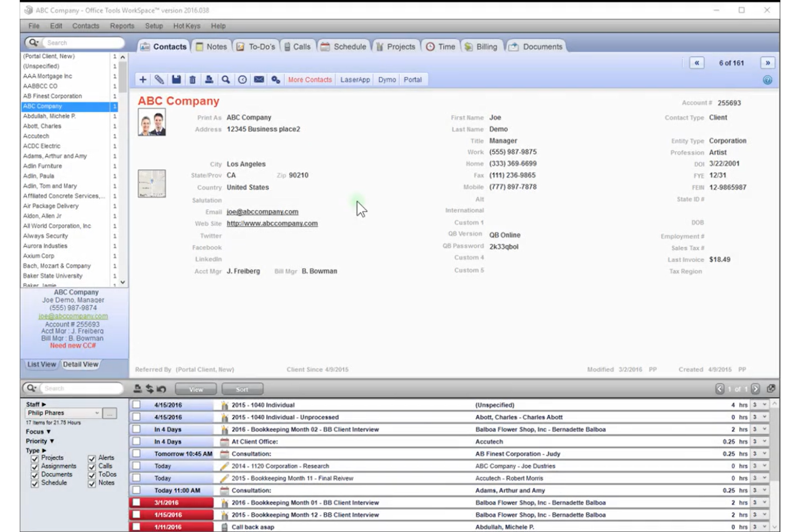Click the clock timer icon in contact toolbar
This screenshot has width=798, height=532.
click(242, 80)
